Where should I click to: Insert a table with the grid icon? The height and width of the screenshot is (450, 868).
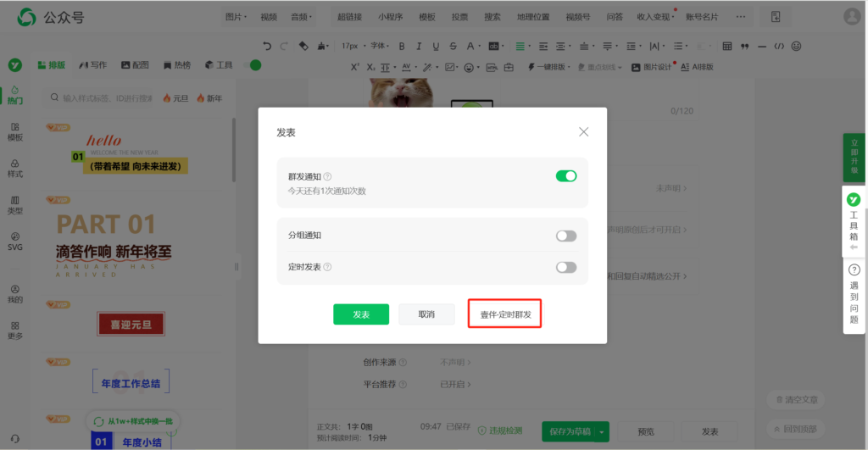tap(727, 47)
